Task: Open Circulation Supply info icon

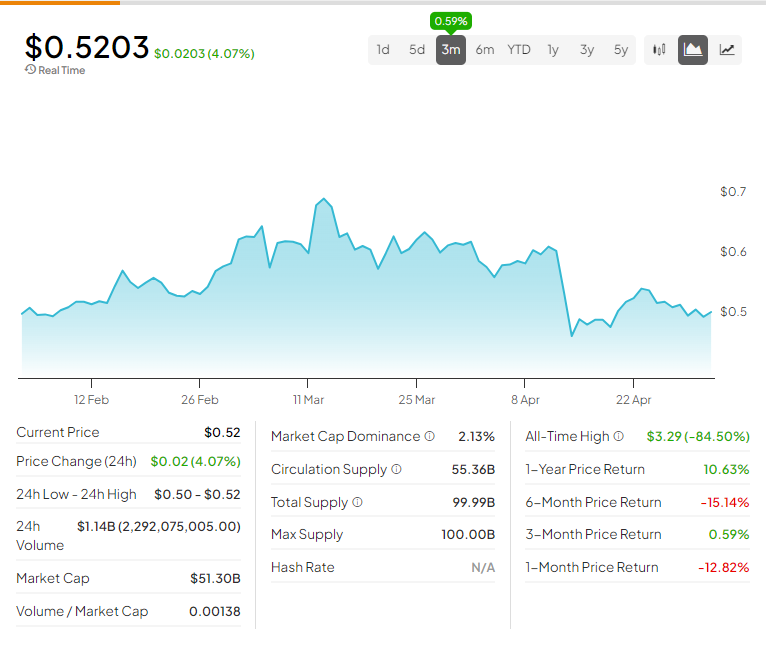Action: pos(397,469)
